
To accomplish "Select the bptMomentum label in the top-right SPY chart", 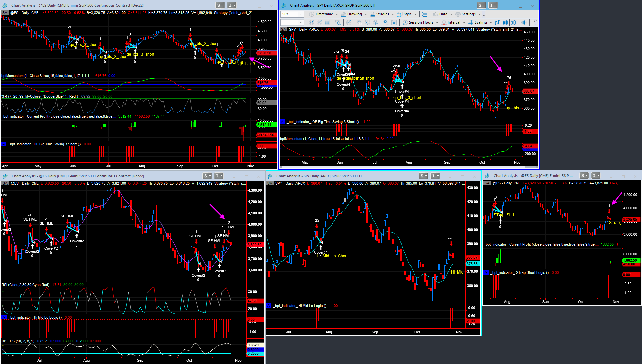I will coord(326,139).
